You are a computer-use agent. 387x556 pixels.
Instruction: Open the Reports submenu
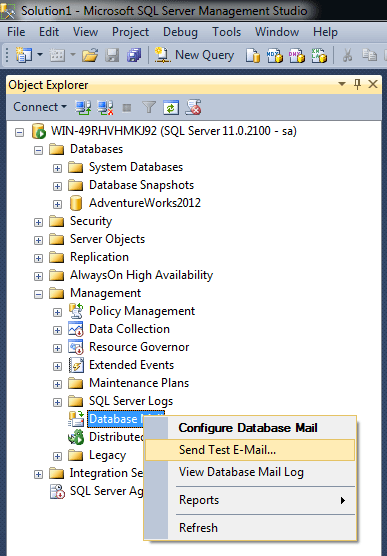[x=250, y=500]
